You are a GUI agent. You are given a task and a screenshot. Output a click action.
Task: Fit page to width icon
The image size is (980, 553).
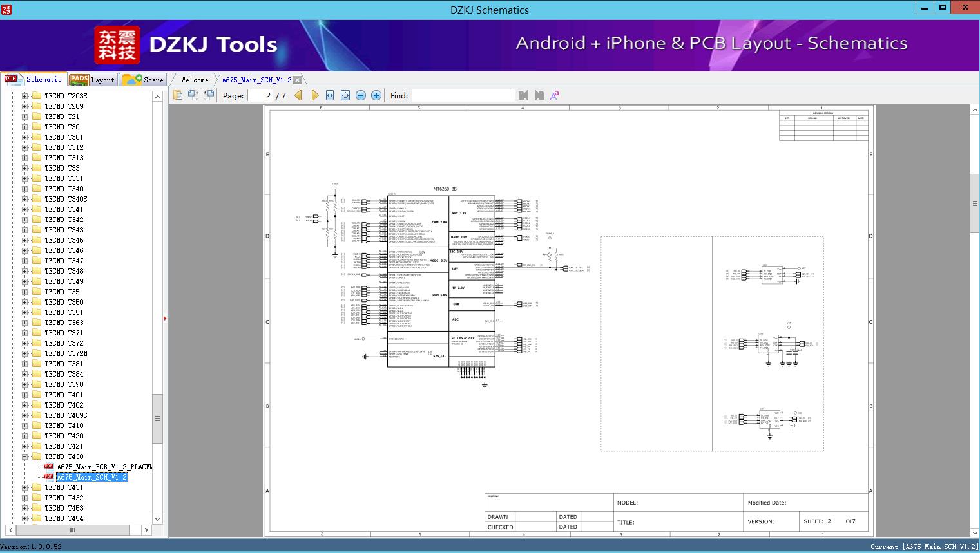(x=330, y=95)
